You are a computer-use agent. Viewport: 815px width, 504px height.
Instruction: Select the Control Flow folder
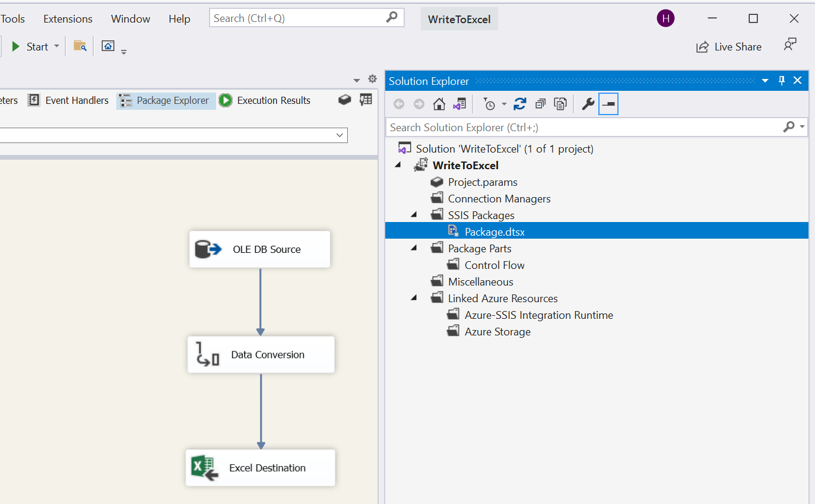pyautogui.click(x=494, y=265)
